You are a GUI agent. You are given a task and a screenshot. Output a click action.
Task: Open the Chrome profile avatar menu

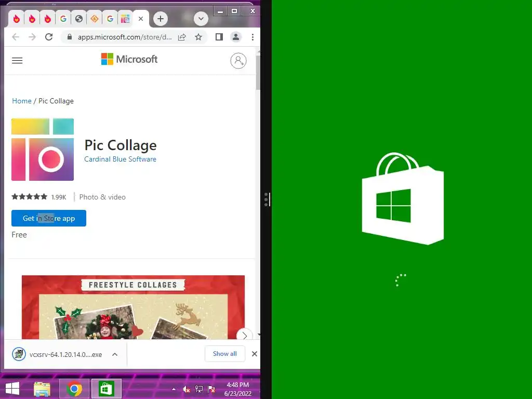point(236,37)
